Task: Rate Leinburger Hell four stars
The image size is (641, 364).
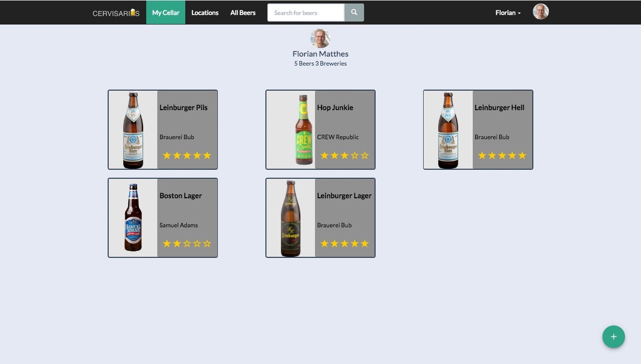Action: 512,155
